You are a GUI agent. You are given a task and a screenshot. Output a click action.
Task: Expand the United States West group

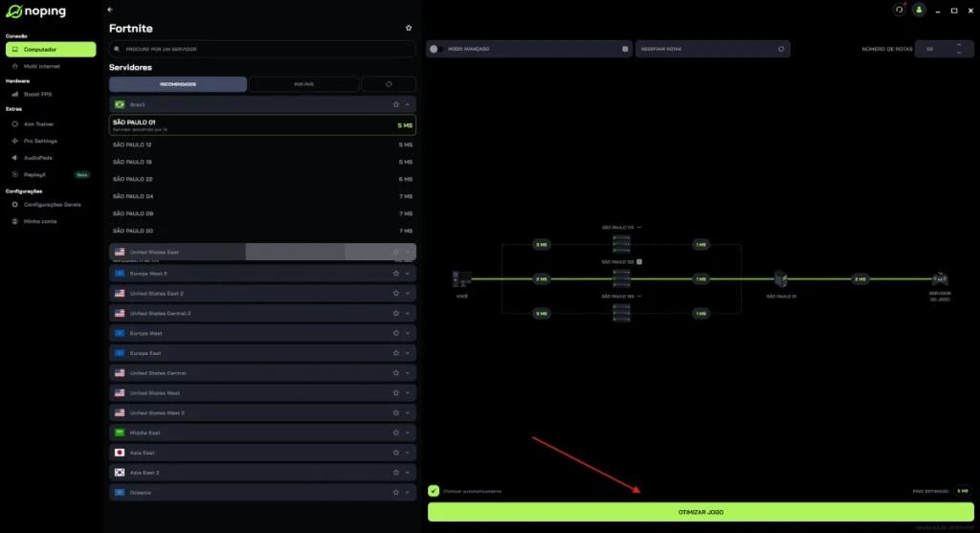click(x=408, y=393)
